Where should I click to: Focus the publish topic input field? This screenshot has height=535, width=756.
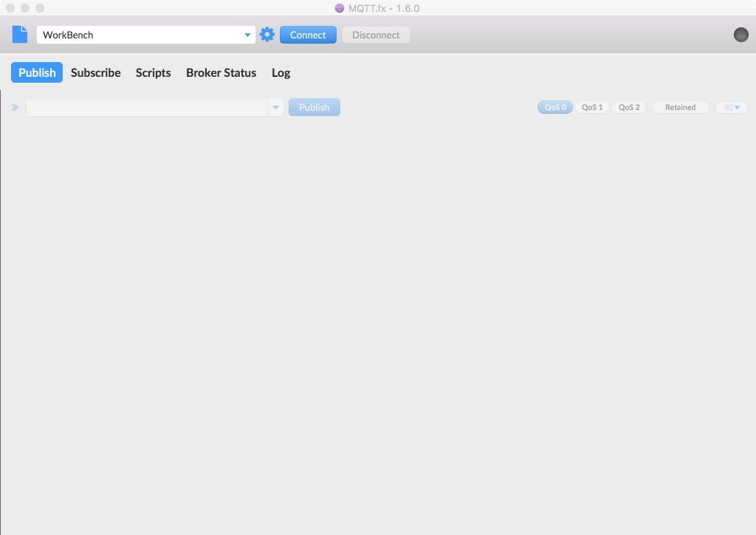(x=147, y=107)
